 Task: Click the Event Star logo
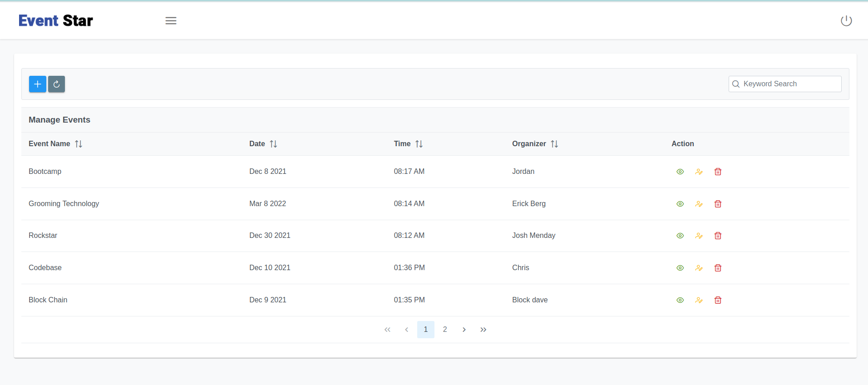(x=56, y=21)
